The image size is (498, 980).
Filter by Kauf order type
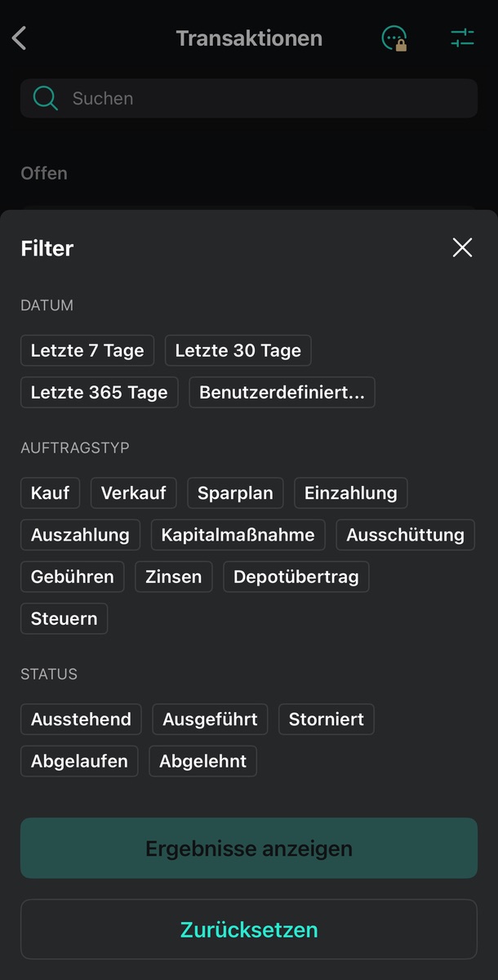(x=50, y=493)
